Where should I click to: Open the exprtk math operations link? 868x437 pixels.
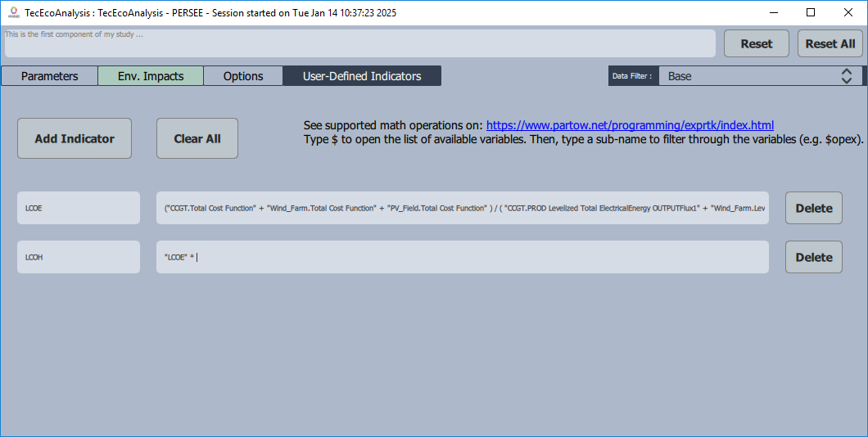[630, 125]
